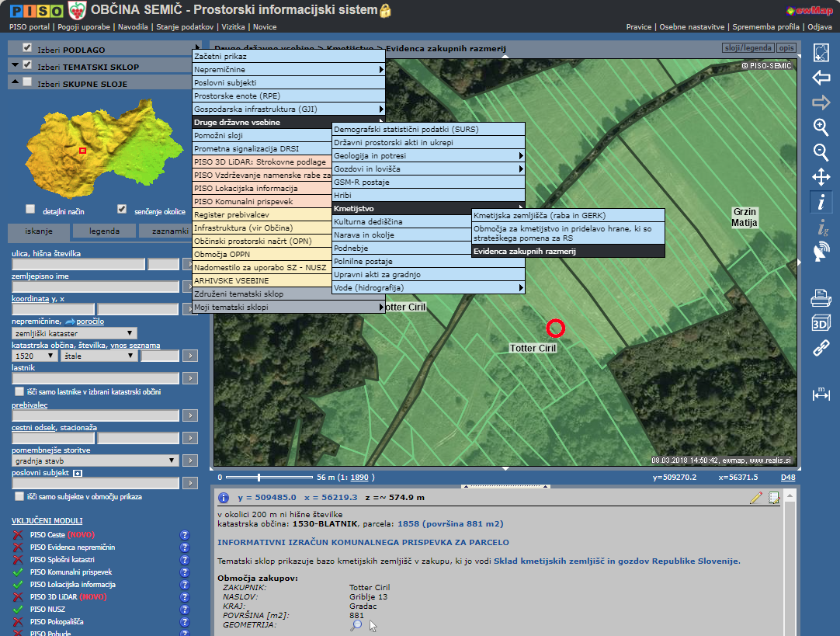Enable the detajlni način checkbox
Image resolution: width=840 pixels, height=636 pixels.
pyautogui.click(x=30, y=209)
